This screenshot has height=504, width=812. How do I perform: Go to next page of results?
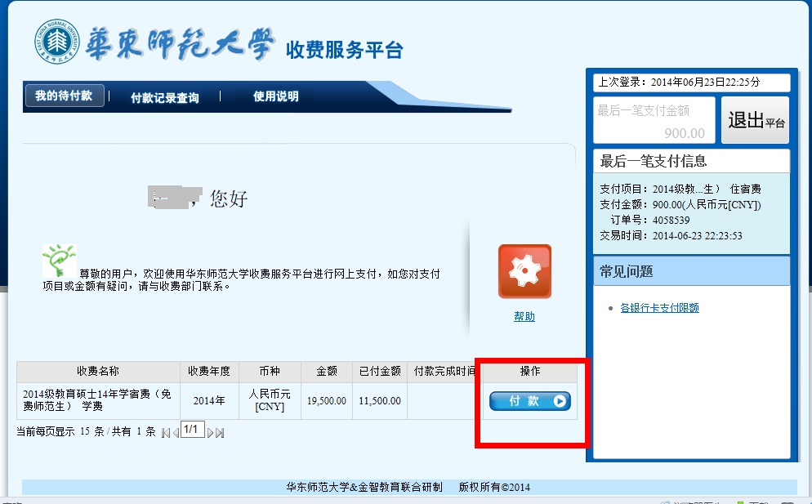(210, 432)
